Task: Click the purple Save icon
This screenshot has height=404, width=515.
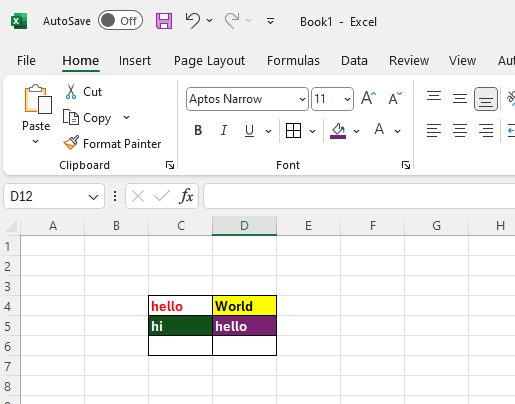Action: [164, 21]
